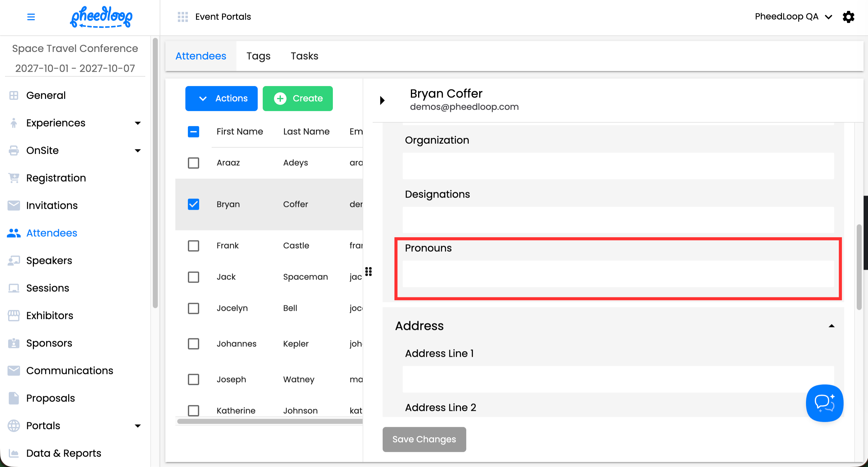Switch to the Tags tab
The width and height of the screenshot is (868, 467).
coord(258,56)
